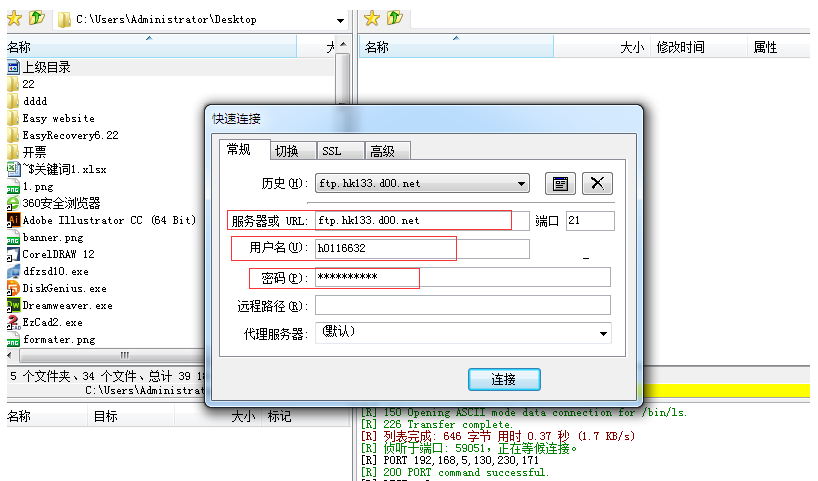Select the CorelDRAW 12 shortcut
Screen dimensions: 818x481
point(51,254)
